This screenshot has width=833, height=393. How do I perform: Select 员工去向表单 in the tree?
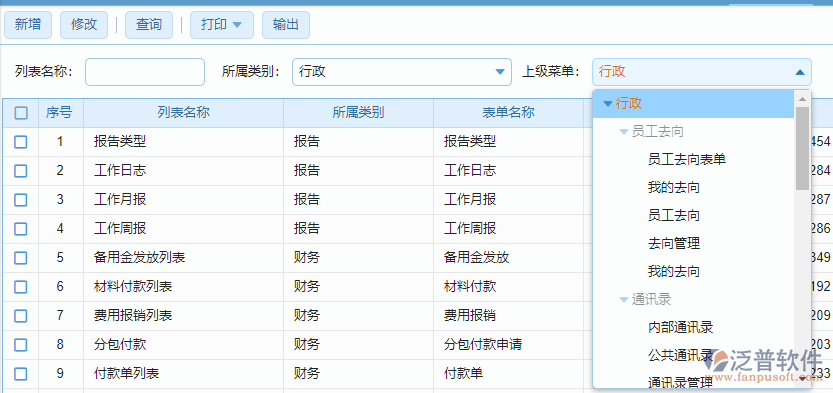[687, 159]
